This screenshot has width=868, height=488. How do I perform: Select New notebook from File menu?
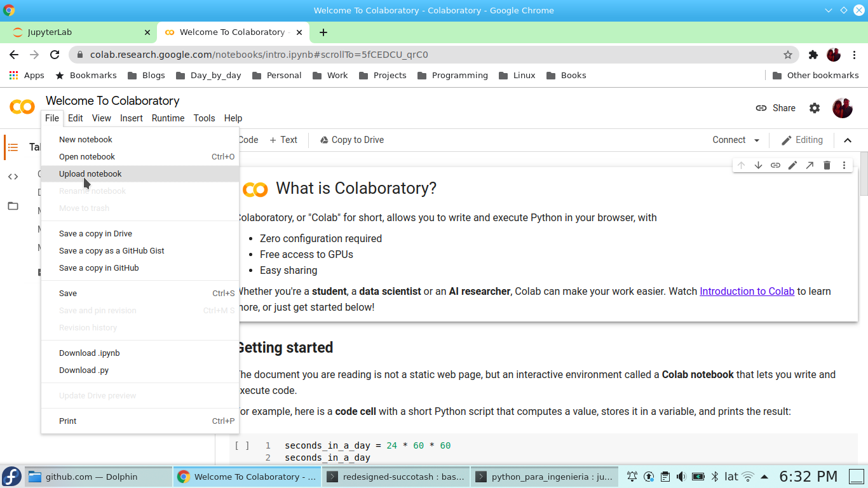tap(140, 140)
